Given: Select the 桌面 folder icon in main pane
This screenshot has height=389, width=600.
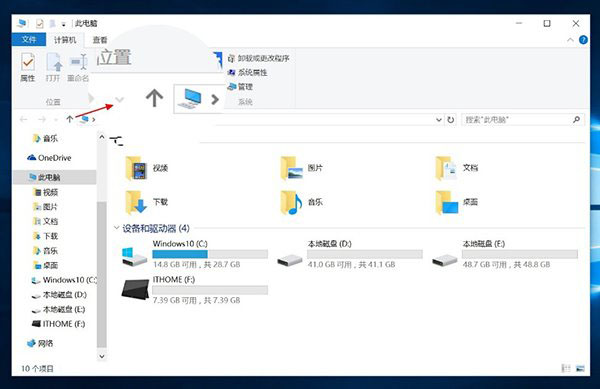Looking at the screenshot, I should pyautogui.click(x=447, y=202).
